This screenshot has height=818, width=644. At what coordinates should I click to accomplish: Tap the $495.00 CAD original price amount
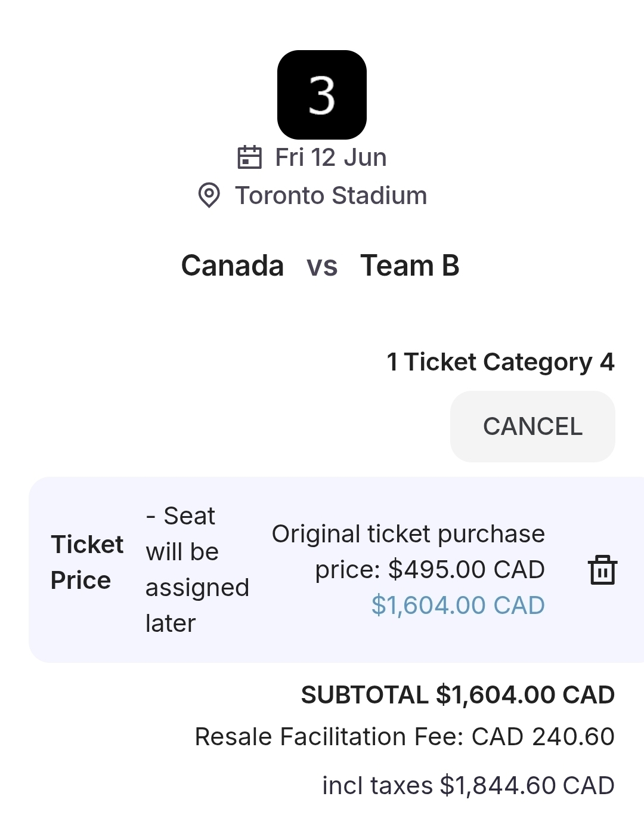coord(466,569)
